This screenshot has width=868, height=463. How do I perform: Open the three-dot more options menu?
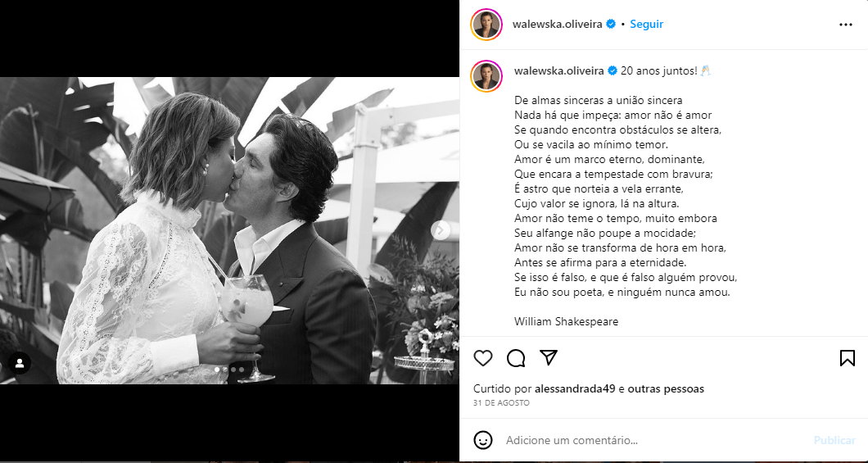click(845, 25)
